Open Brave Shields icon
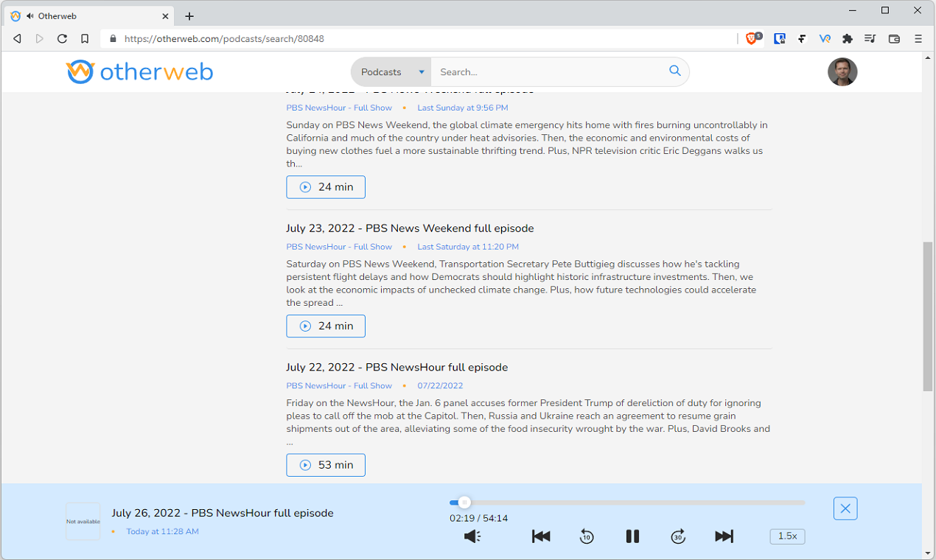 tap(752, 38)
